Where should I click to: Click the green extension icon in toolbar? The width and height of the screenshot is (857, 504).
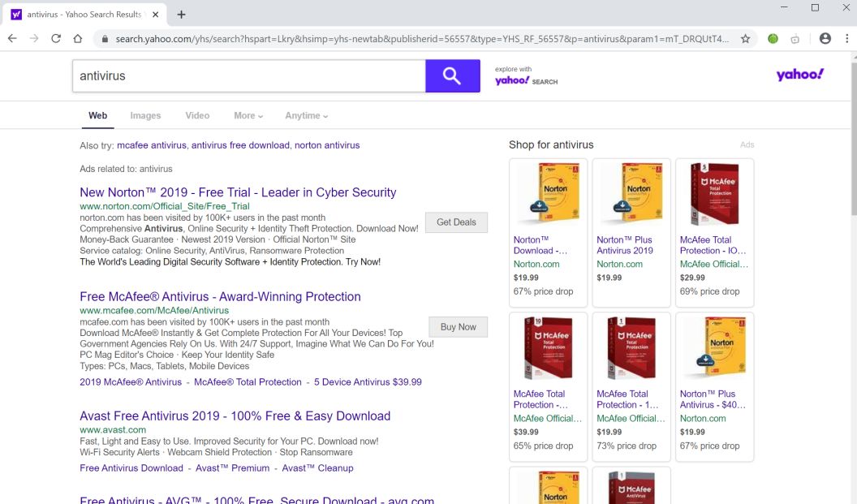[773, 38]
